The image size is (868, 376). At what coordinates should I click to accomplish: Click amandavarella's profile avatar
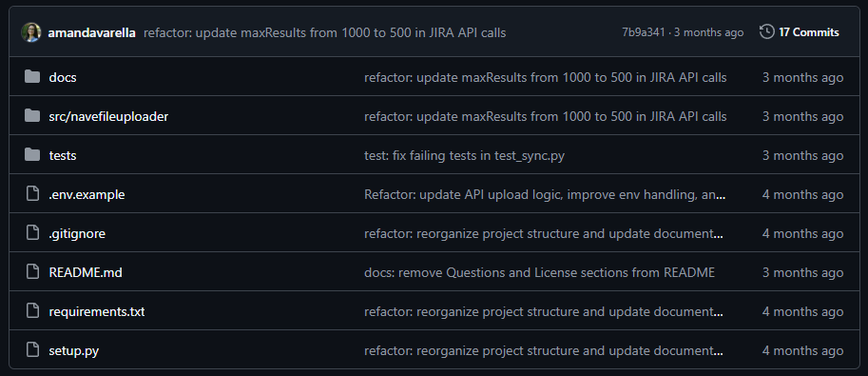(31, 32)
